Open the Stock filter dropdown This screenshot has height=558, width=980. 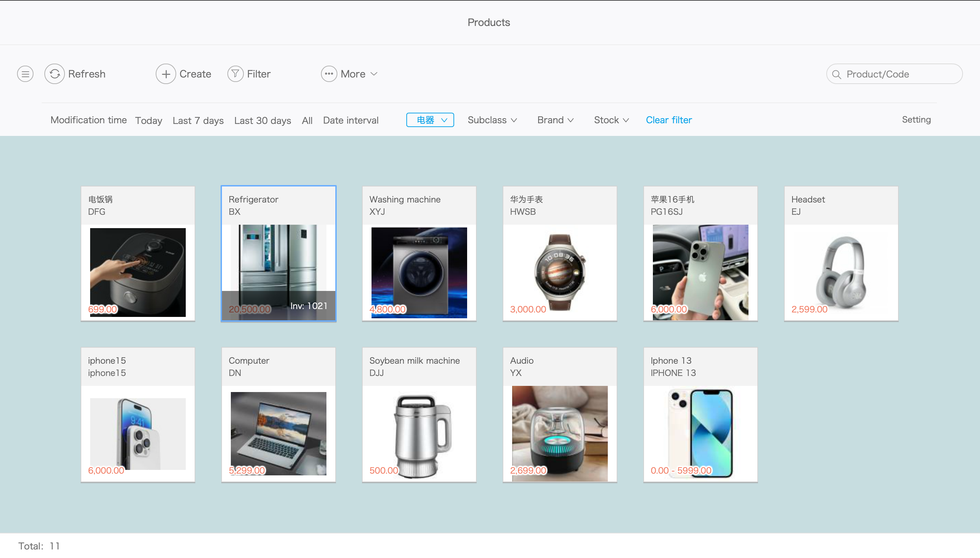pyautogui.click(x=611, y=120)
